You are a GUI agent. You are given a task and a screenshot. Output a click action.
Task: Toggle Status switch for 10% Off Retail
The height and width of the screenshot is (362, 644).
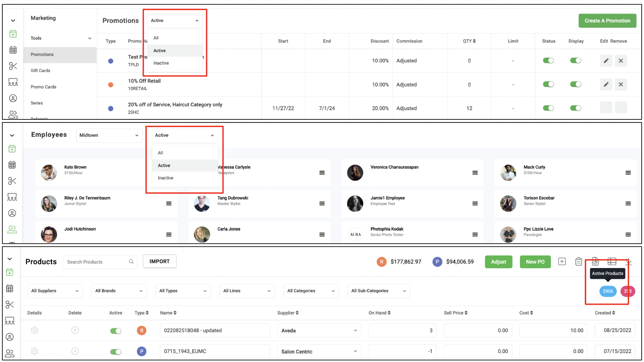(548, 84)
